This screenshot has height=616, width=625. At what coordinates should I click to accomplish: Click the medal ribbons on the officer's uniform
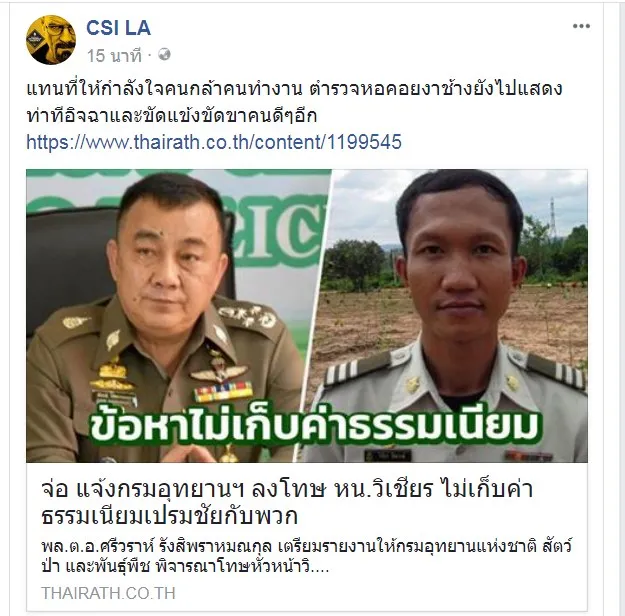(223, 391)
